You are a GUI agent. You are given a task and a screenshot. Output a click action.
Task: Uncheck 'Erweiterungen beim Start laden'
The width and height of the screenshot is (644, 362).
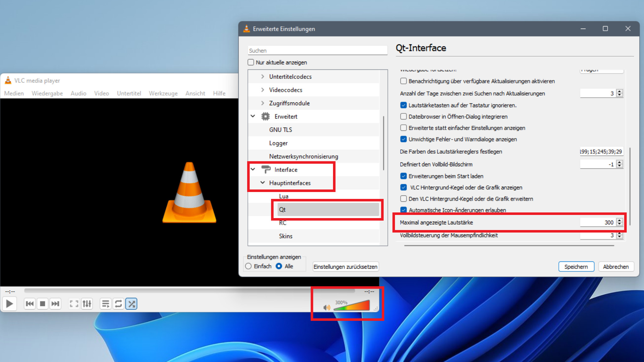pos(403,176)
